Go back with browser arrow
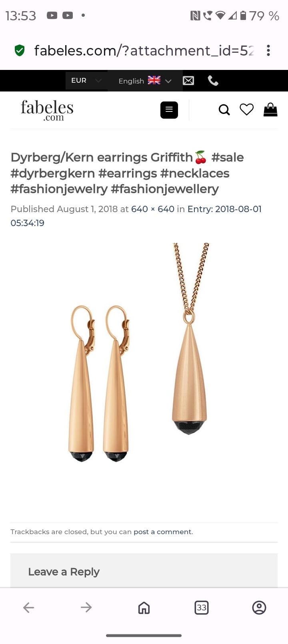The height and width of the screenshot is (644, 288). tap(29, 608)
